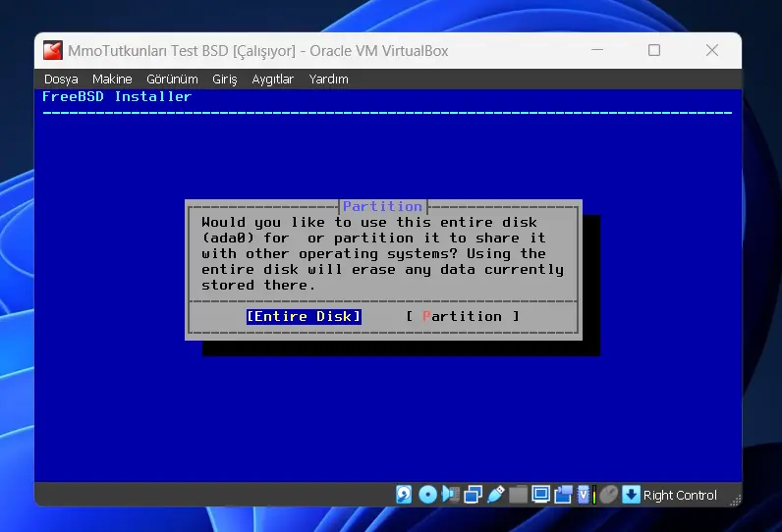
Task: Open the Aygıtlar menu
Action: click(273, 80)
